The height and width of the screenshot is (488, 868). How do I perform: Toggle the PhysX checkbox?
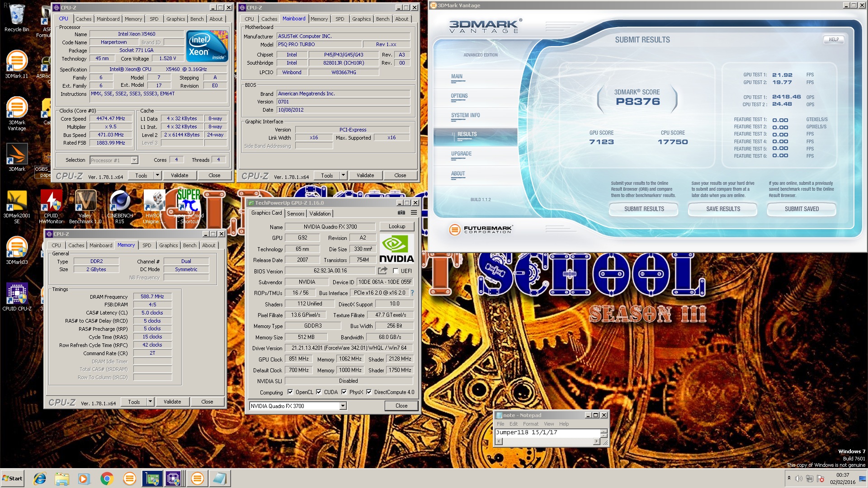344,392
